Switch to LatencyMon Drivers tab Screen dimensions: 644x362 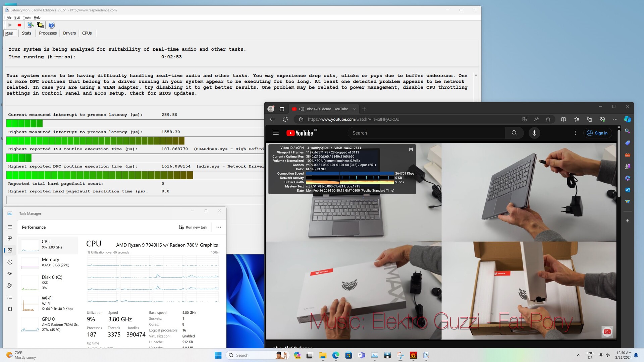(69, 33)
